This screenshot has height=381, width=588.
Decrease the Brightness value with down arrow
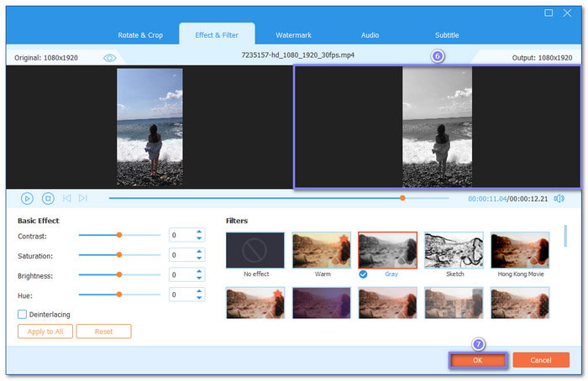click(x=199, y=278)
